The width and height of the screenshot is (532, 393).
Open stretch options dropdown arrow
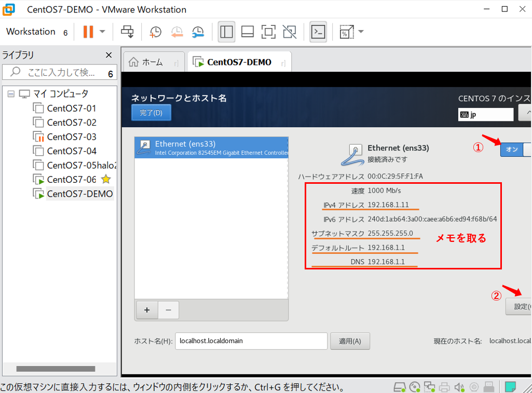click(x=361, y=32)
